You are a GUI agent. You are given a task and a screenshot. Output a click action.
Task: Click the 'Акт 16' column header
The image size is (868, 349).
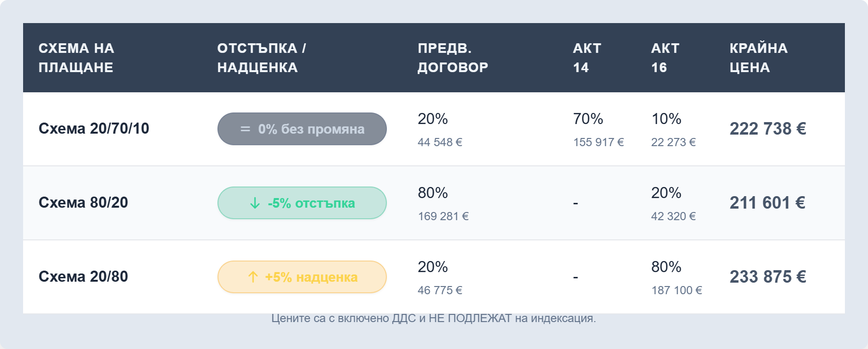pyautogui.click(x=665, y=58)
